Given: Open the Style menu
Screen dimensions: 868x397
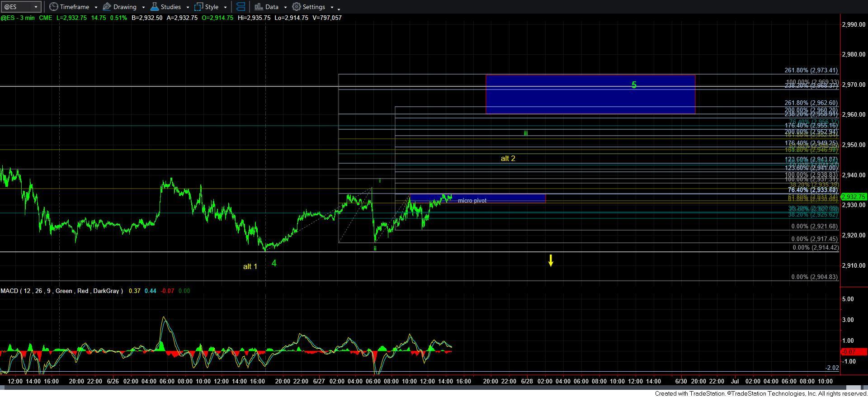Looking at the screenshot, I should click(212, 7).
